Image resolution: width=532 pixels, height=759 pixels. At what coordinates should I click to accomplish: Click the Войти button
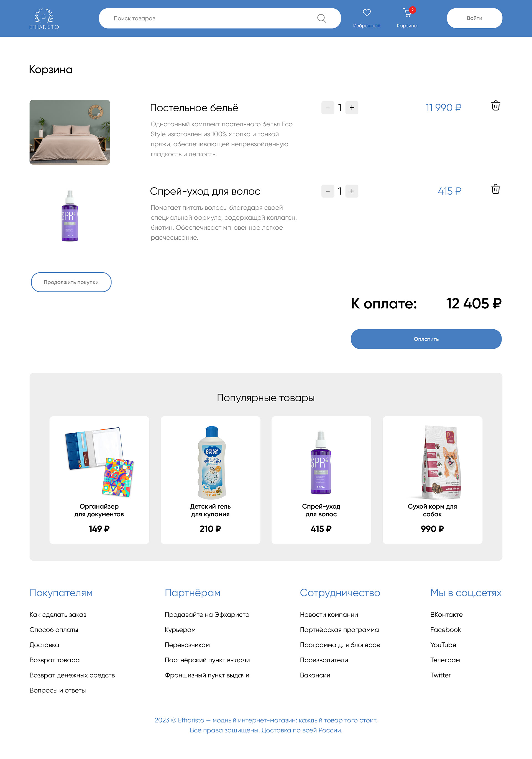(x=474, y=18)
